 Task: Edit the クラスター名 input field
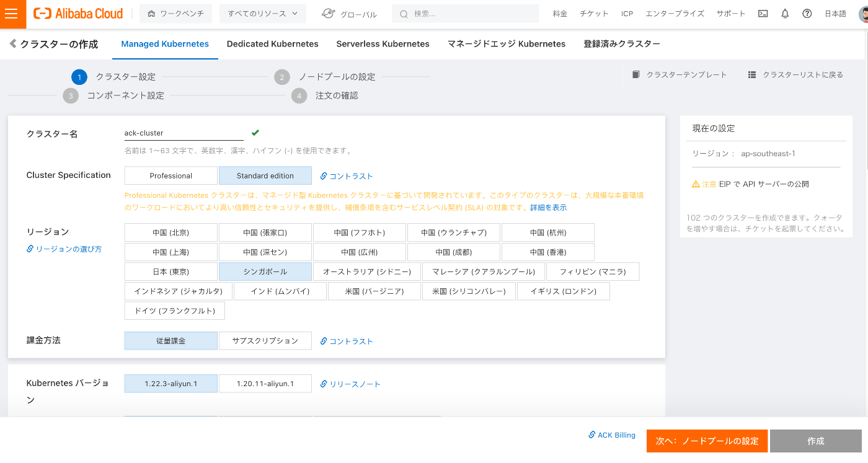[x=184, y=133]
